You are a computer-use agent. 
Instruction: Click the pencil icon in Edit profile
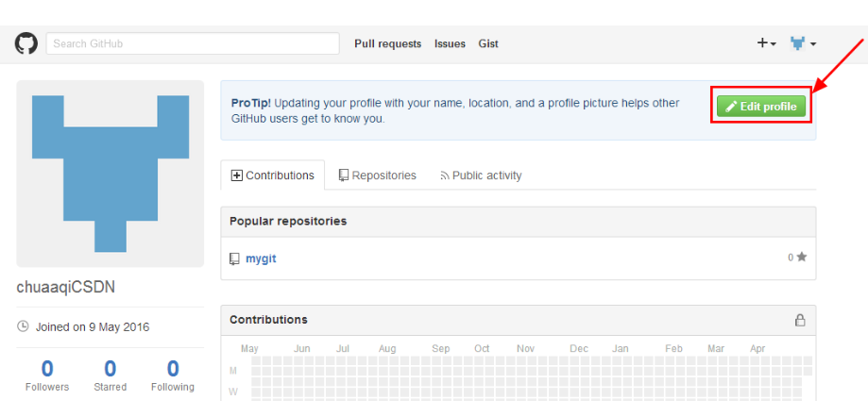[732, 107]
